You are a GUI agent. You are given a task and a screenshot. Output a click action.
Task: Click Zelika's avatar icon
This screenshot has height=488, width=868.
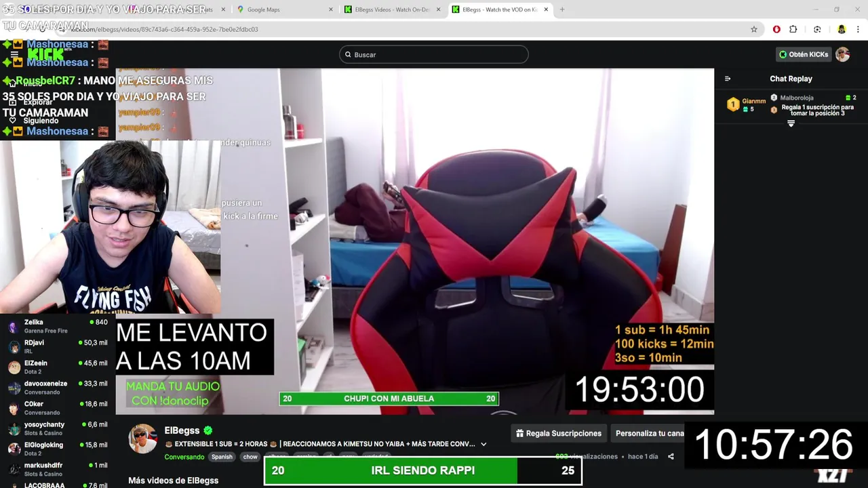tap(14, 327)
